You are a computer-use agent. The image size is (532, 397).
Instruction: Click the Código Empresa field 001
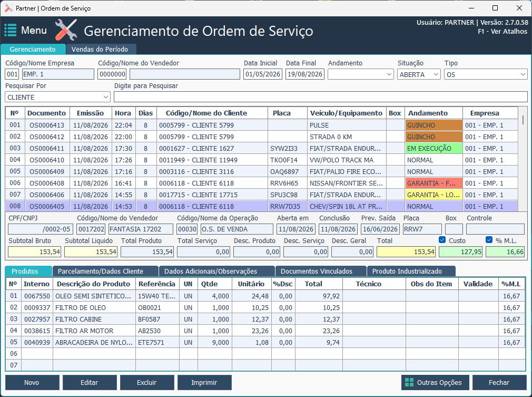coord(12,74)
